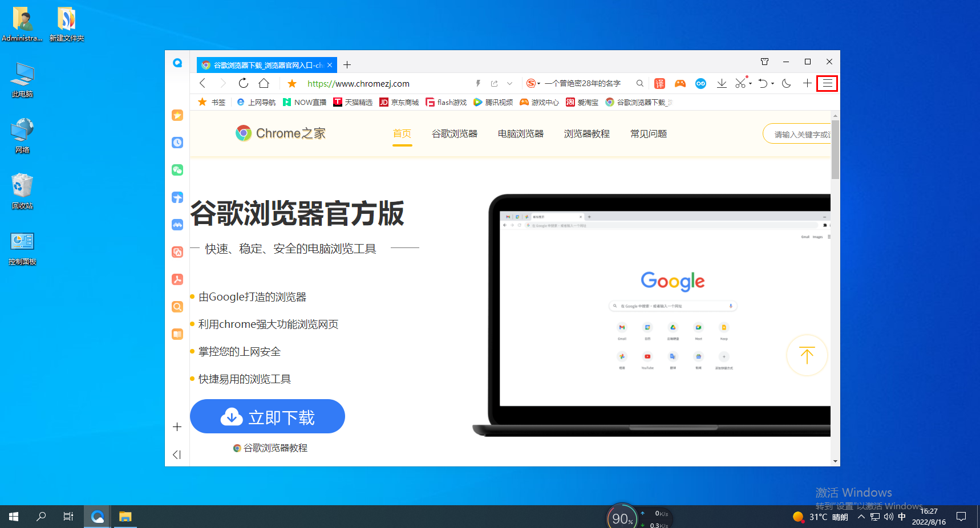Select 首页 navigation item
Image resolution: width=980 pixels, height=528 pixels.
point(402,133)
